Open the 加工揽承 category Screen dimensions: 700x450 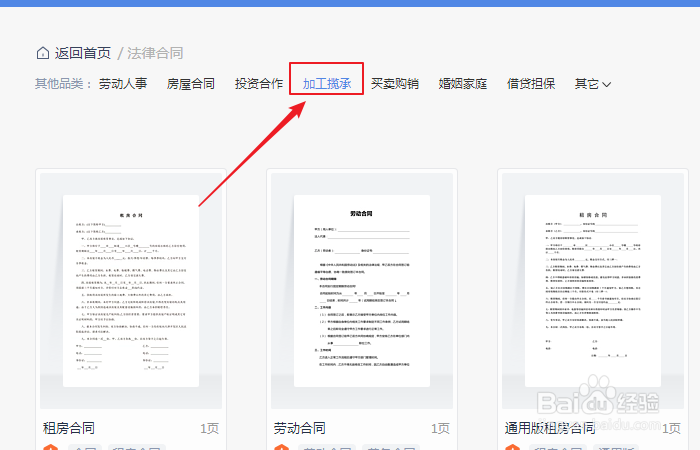pos(327,83)
